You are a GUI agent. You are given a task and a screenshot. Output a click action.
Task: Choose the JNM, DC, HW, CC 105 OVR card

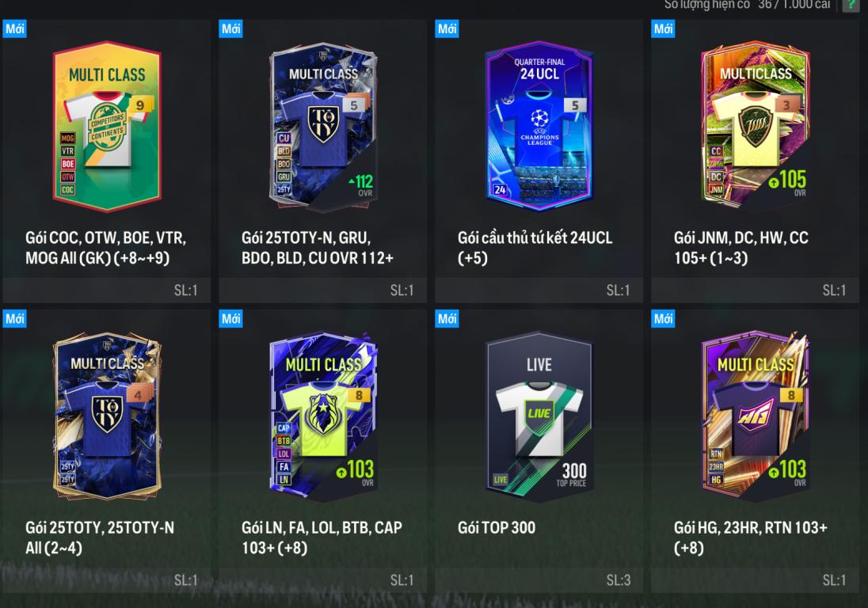pyautogui.click(x=756, y=126)
